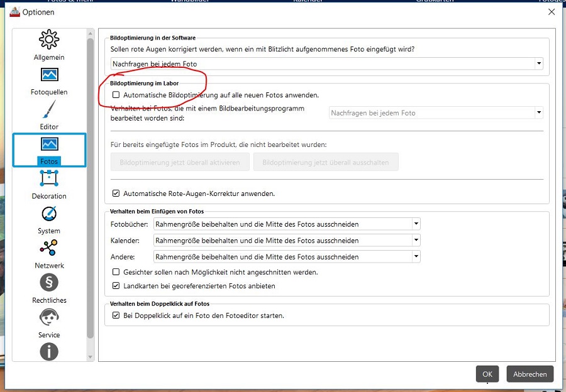Click the info icon in sidebar
566x392 pixels.
coord(49,351)
